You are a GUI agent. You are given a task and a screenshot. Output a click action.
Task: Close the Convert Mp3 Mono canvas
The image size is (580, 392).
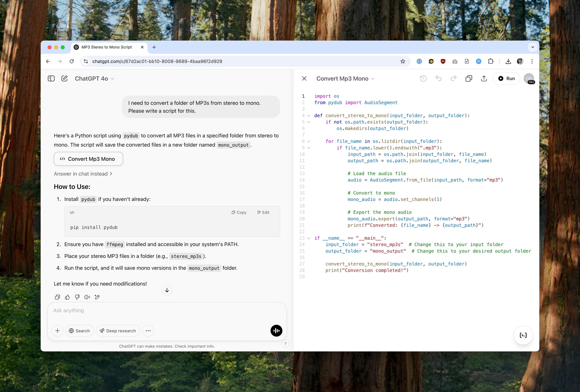(x=304, y=79)
